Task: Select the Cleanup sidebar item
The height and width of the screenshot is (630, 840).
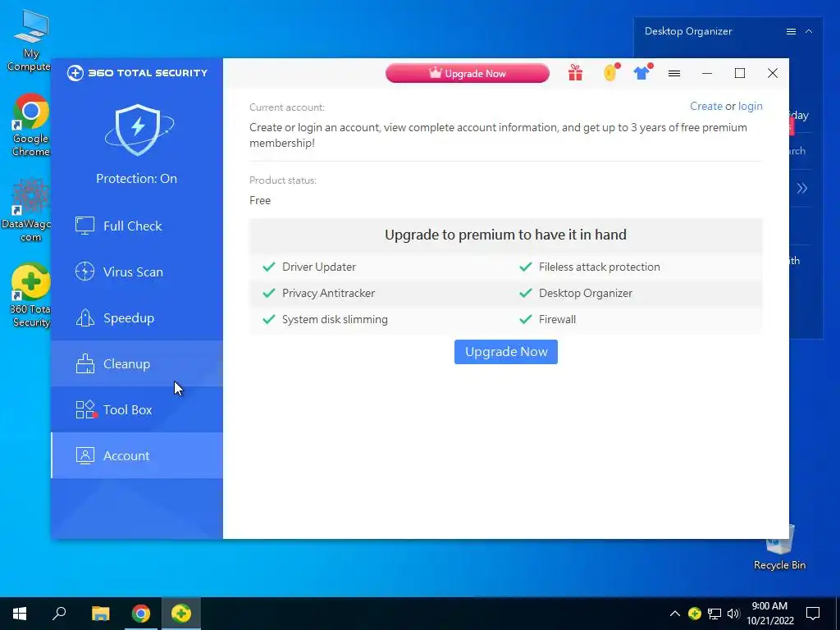Action: pyautogui.click(x=137, y=363)
